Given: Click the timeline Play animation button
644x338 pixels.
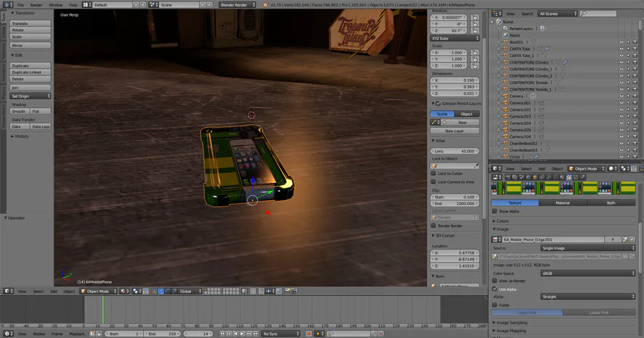Looking at the screenshot, I should (x=243, y=334).
